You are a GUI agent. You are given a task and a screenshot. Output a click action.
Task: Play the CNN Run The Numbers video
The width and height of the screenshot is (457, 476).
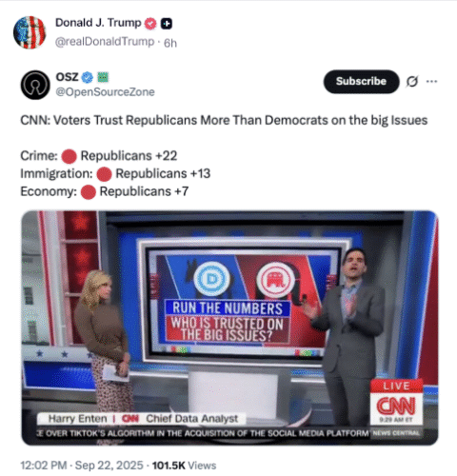229,327
